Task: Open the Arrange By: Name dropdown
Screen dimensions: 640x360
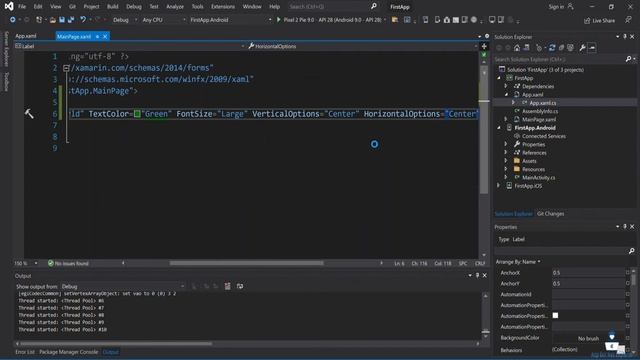Action: [518, 262]
